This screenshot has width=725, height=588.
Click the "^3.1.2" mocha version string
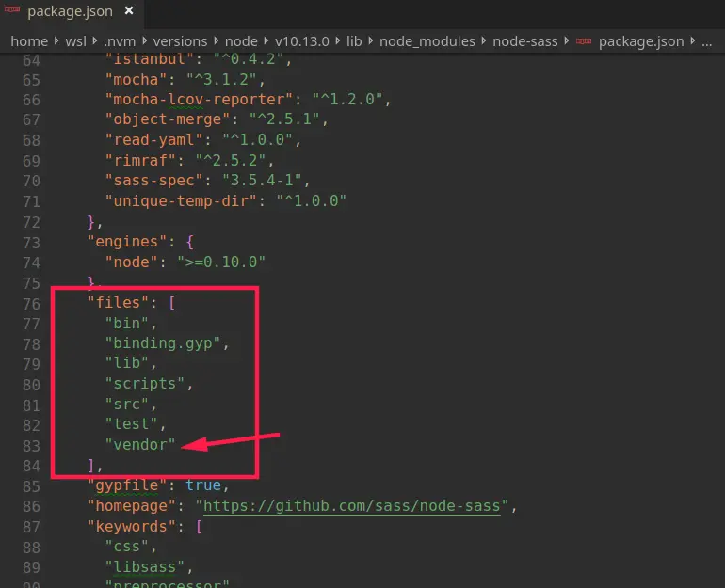click(x=221, y=79)
